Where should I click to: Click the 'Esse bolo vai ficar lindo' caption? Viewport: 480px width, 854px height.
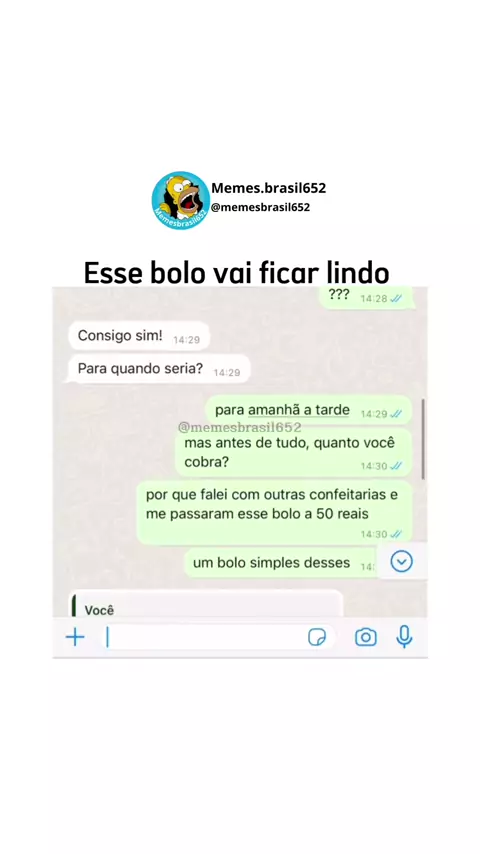236,272
